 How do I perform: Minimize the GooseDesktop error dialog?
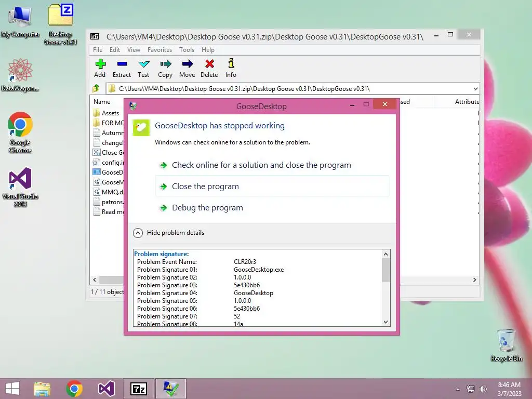[x=352, y=105]
